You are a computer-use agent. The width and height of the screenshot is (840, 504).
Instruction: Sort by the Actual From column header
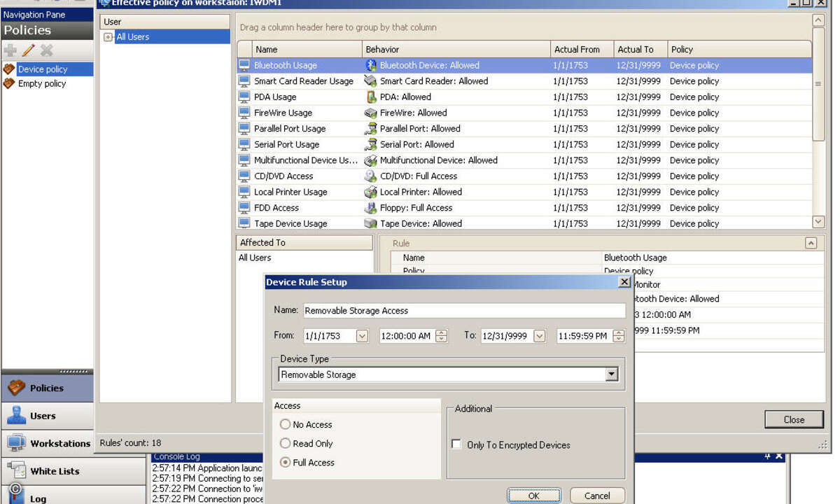pos(582,49)
